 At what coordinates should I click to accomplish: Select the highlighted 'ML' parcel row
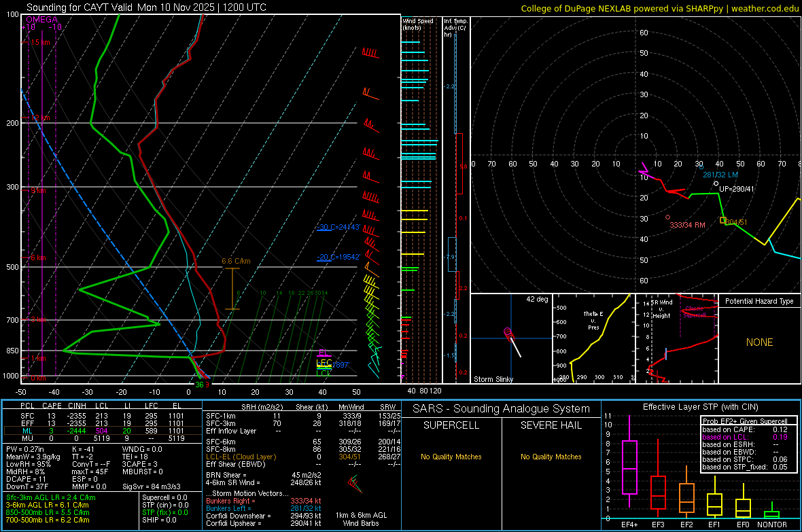pos(101,431)
